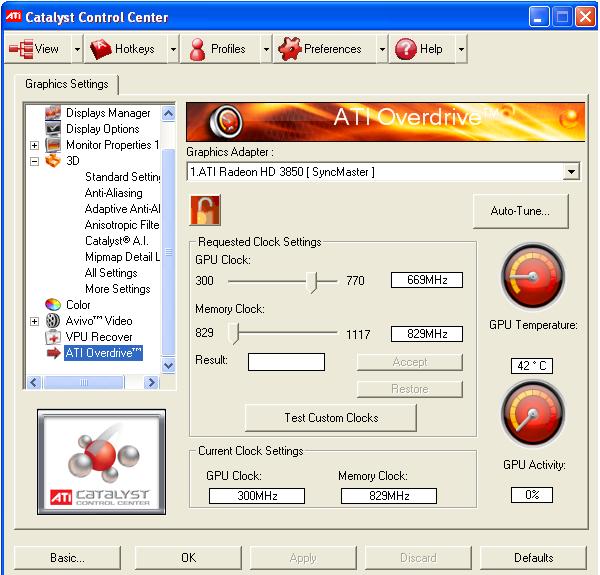Click the Monitor Properties 1 icon

(53, 145)
